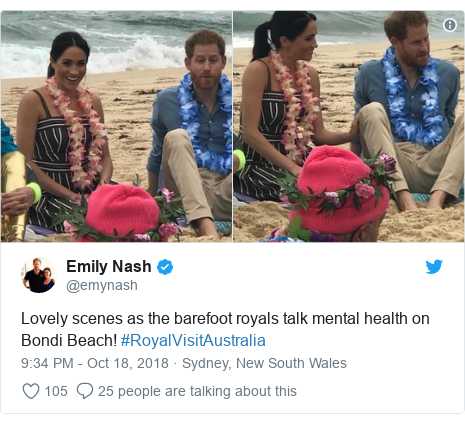Click the reply speech bubble icon

[x=85, y=391]
